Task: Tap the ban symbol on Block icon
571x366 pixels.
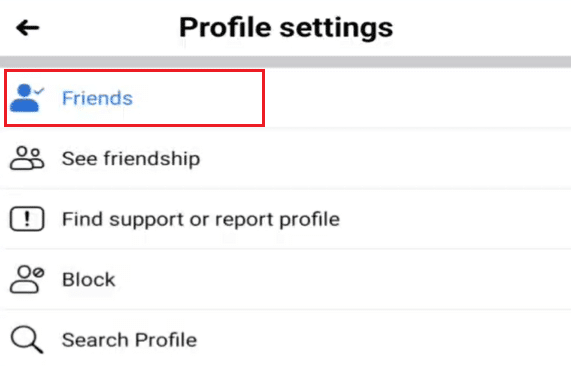Action: coord(38,272)
